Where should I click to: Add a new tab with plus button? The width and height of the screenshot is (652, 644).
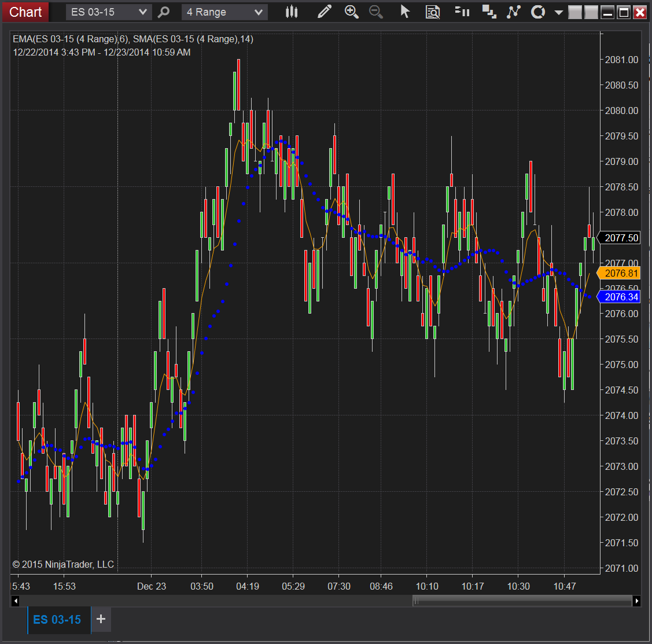coord(101,619)
